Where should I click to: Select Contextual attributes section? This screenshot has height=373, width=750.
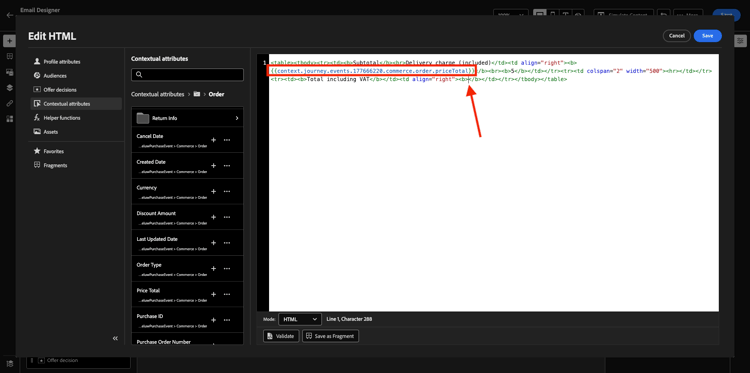click(x=76, y=104)
